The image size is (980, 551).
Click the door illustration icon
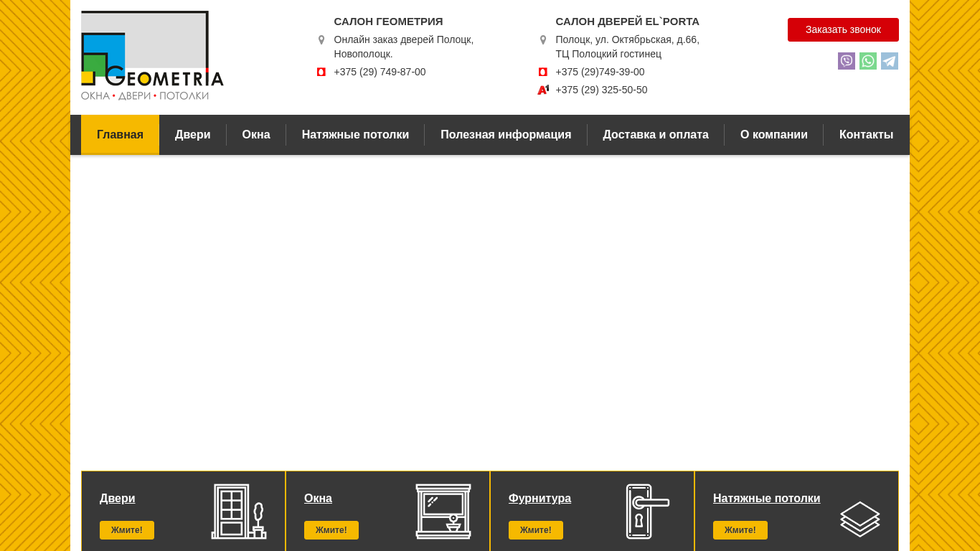(x=239, y=512)
